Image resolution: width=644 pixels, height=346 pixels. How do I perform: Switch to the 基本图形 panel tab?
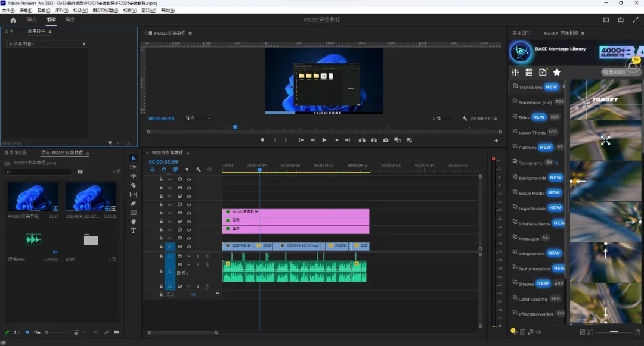tap(521, 33)
